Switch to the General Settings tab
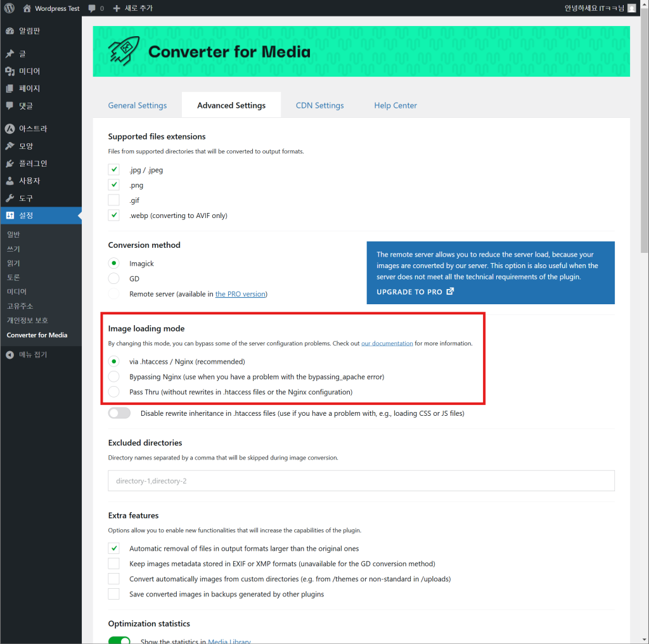The width and height of the screenshot is (649, 644). tap(138, 106)
